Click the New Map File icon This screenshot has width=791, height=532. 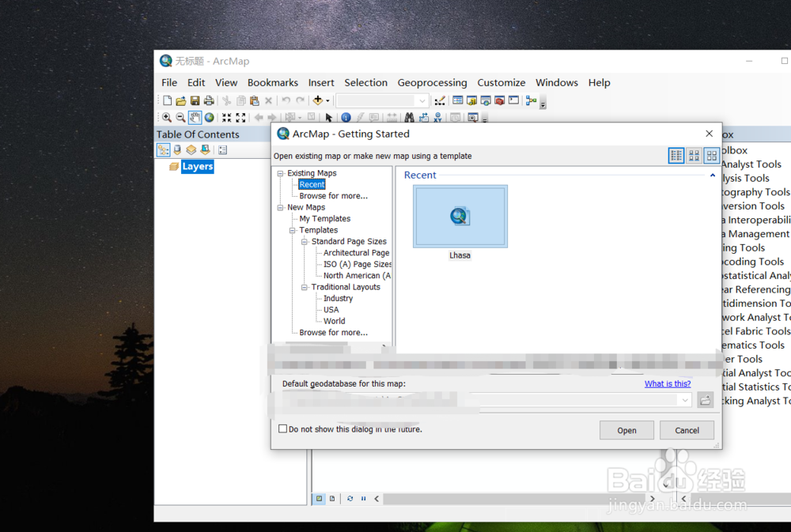click(168, 101)
